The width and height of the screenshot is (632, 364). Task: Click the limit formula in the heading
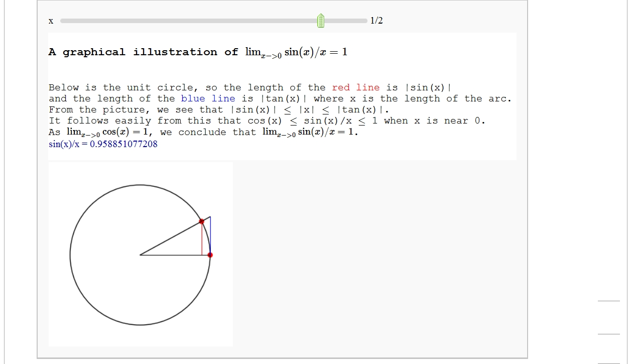pyautogui.click(x=296, y=53)
